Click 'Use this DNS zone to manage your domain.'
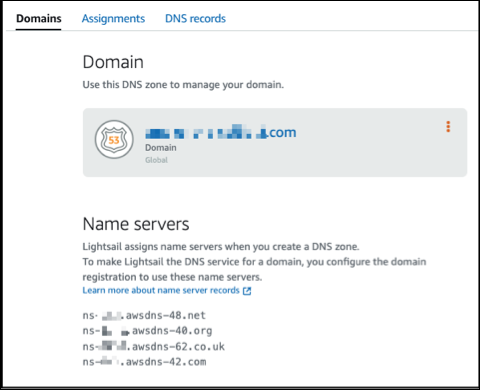This screenshot has width=480, height=390. coord(183,85)
